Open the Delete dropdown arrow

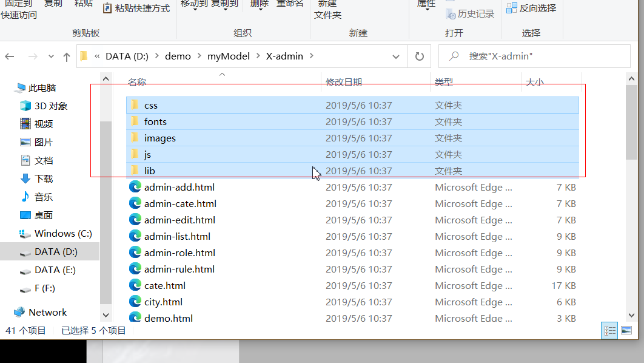260,9
